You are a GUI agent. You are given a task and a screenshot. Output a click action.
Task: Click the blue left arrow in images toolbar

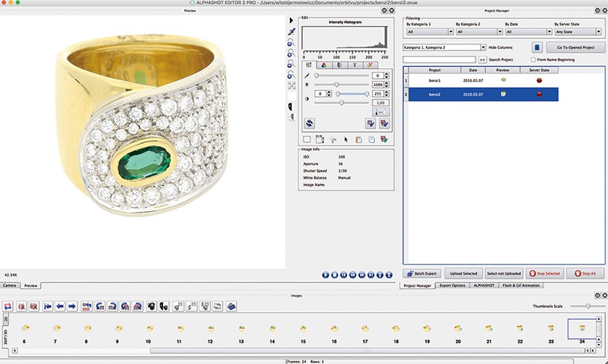(x=60, y=306)
